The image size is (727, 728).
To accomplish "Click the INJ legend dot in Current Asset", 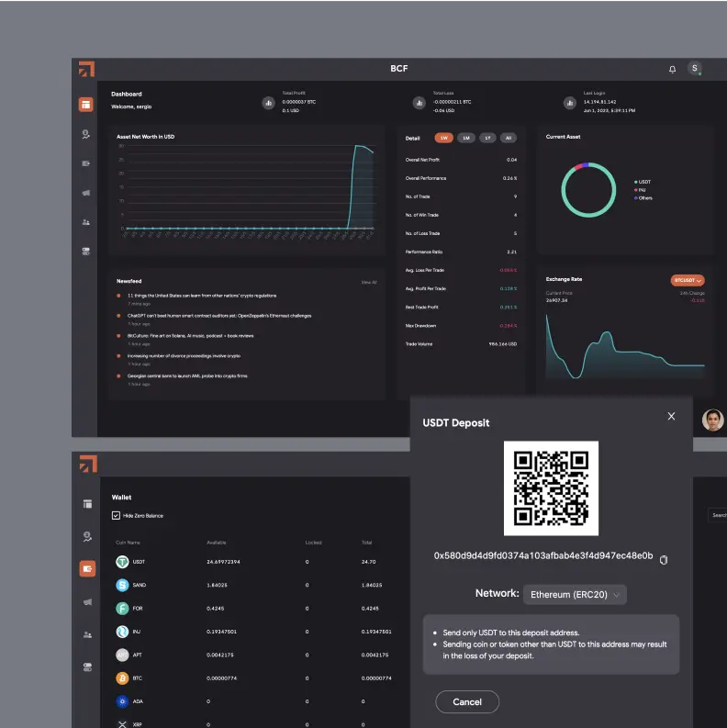I will [x=635, y=190].
